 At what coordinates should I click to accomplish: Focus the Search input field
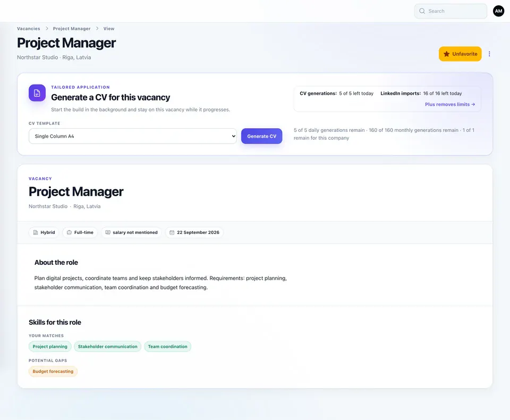tap(450, 11)
